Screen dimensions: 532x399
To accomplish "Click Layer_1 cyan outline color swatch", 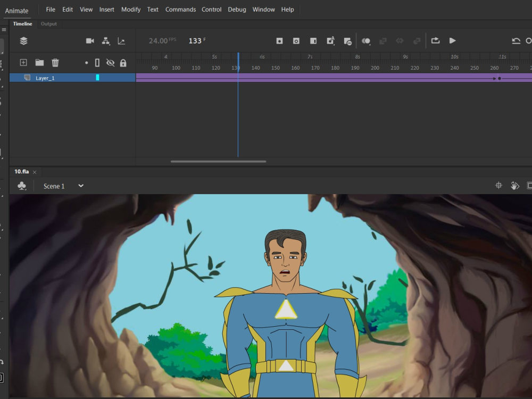I will (x=97, y=78).
